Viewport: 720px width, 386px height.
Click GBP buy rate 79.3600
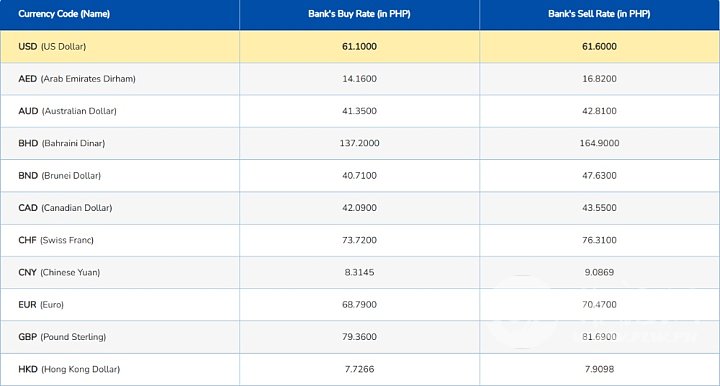pos(359,337)
